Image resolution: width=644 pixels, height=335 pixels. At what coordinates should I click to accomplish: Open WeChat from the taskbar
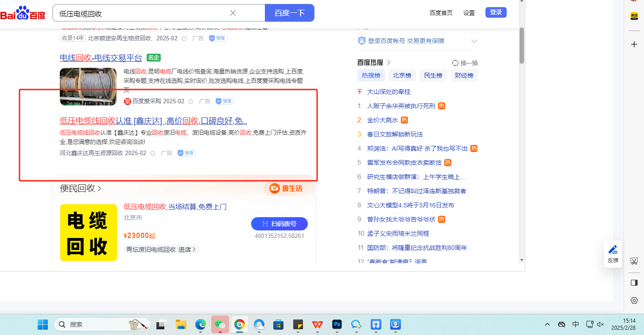tap(220, 324)
